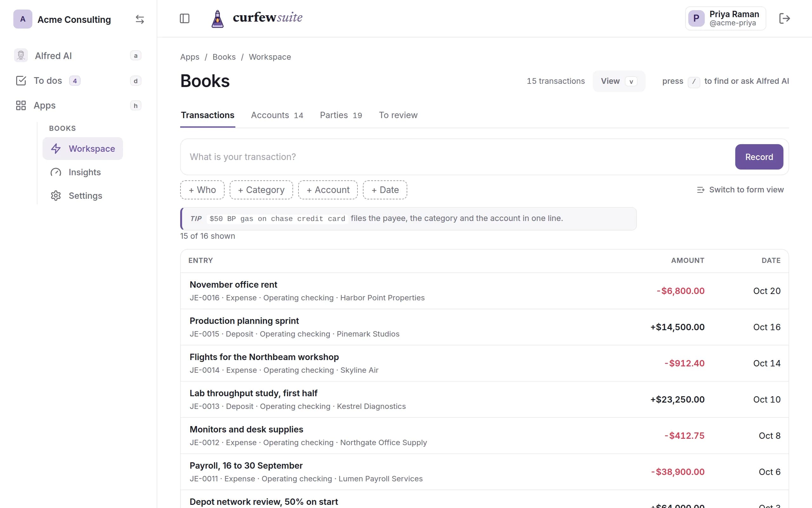The width and height of the screenshot is (812, 508).
Task: Click the sign out icon
Action: [x=784, y=18]
